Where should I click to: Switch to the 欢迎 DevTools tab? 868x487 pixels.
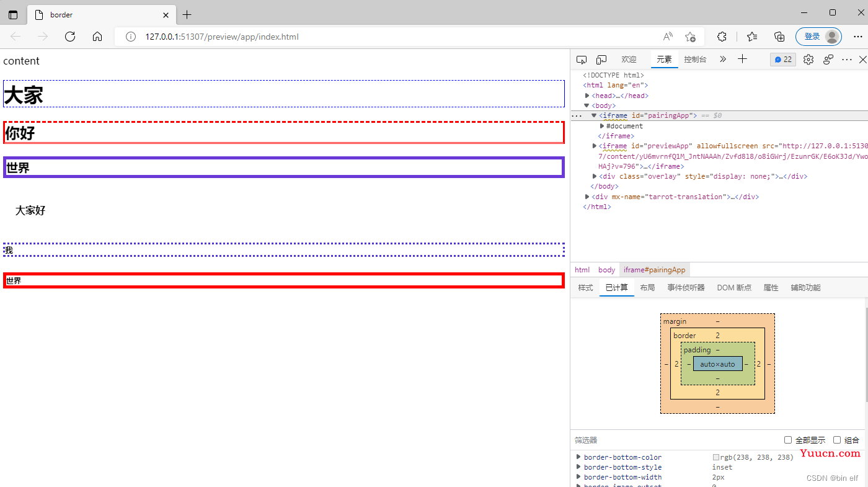(x=629, y=60)
